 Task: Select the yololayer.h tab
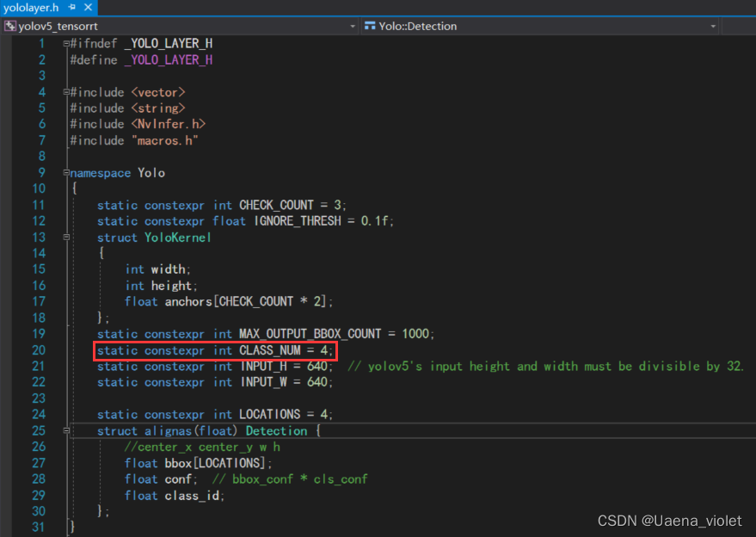point(30,7)
